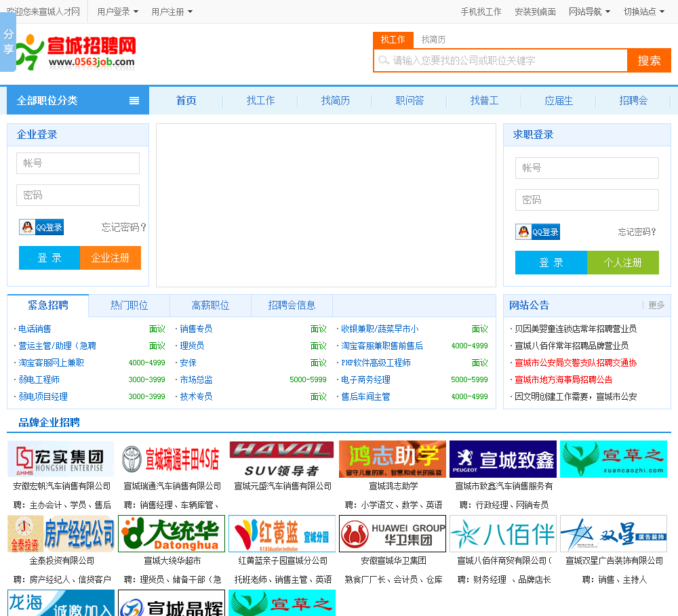
Task: Click the orange 企业注册 button
Action: point(111,258)
